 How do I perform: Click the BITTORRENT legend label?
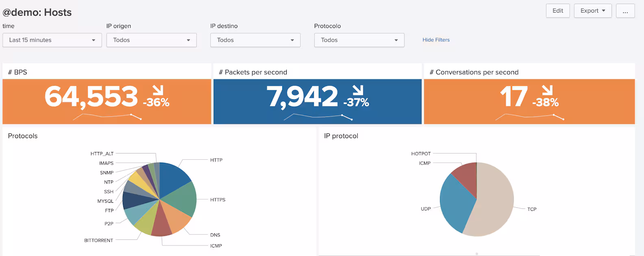98,241
